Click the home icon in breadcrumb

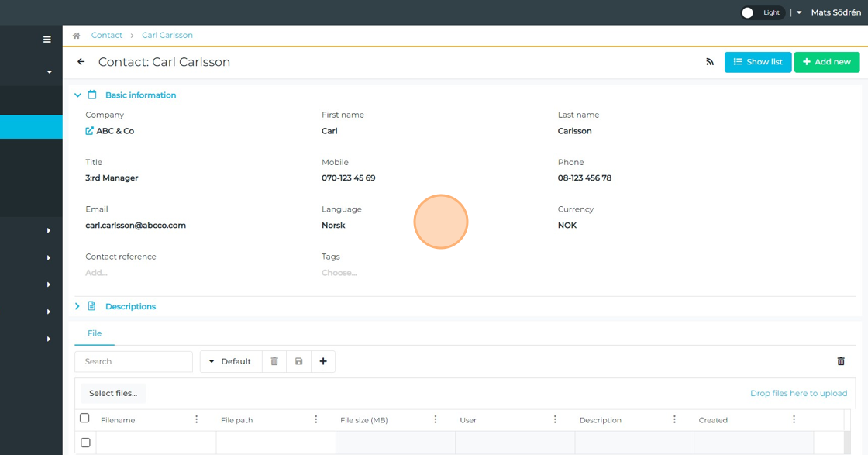click(76, 36)
